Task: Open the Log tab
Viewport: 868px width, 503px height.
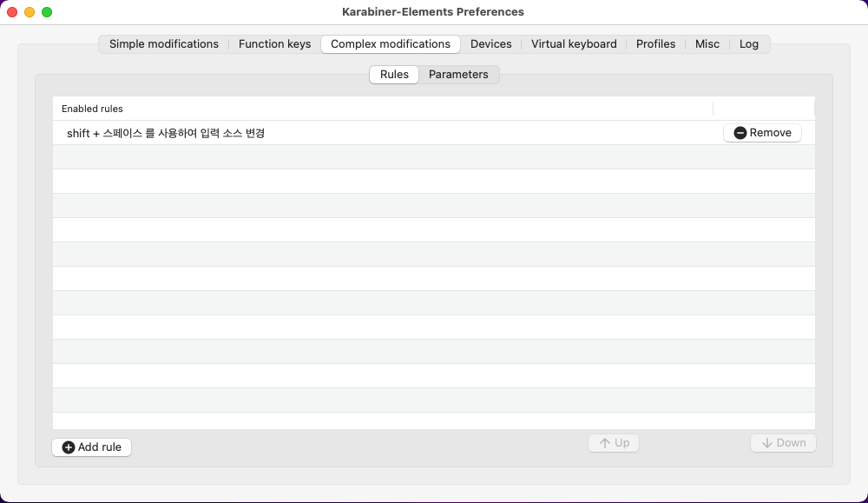Action: tap(749, 44)
